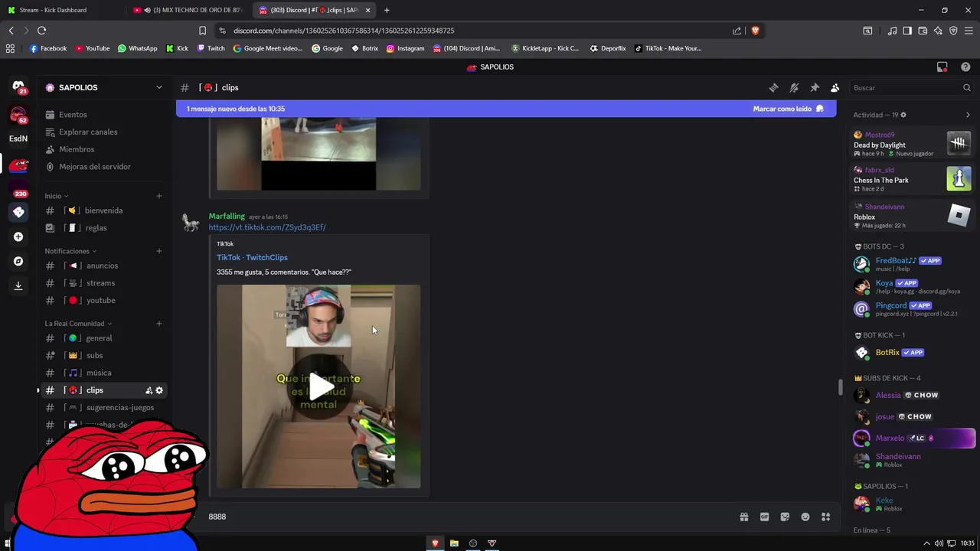Toggle the member list icon
The height and width of the screenshot is (551, 980).
click(x=835, y=88)
